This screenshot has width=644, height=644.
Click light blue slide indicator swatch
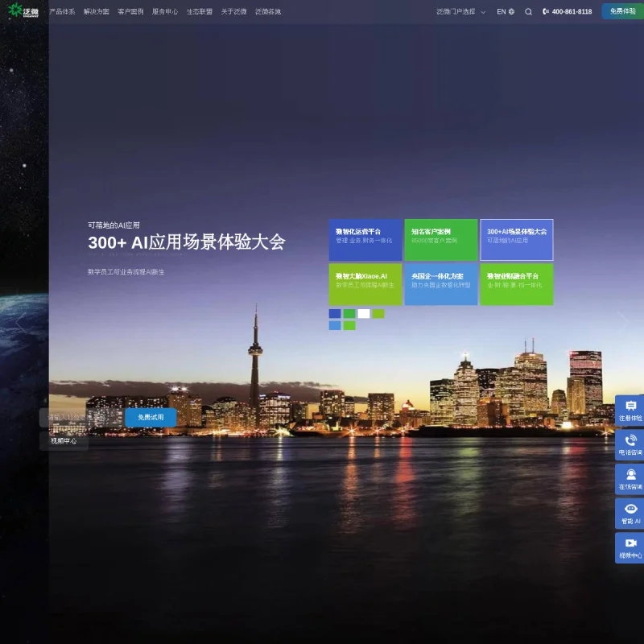pos(335,326)
